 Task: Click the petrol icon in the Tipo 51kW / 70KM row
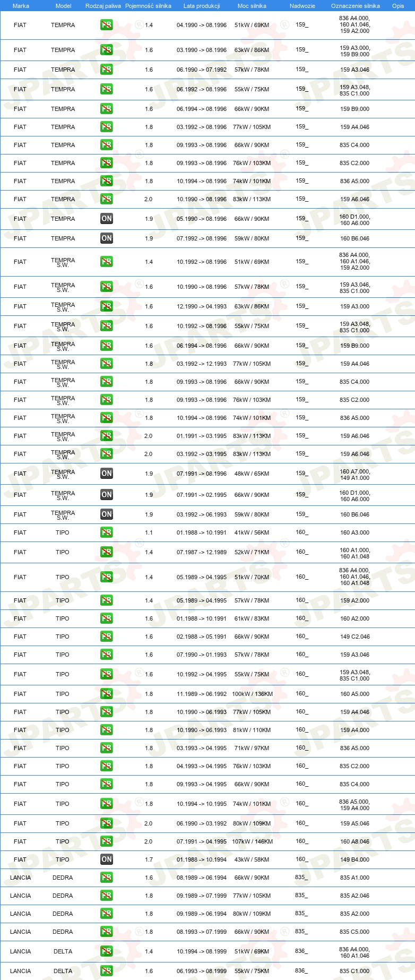pyautogui.click(x=107, y=577)
